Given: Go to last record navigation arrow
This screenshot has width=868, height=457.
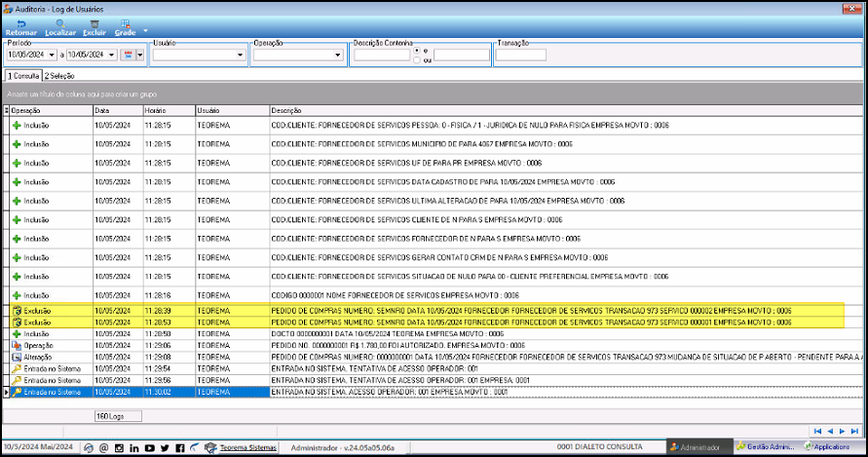Looking at the screenshot, I should [x=854, y=431].
